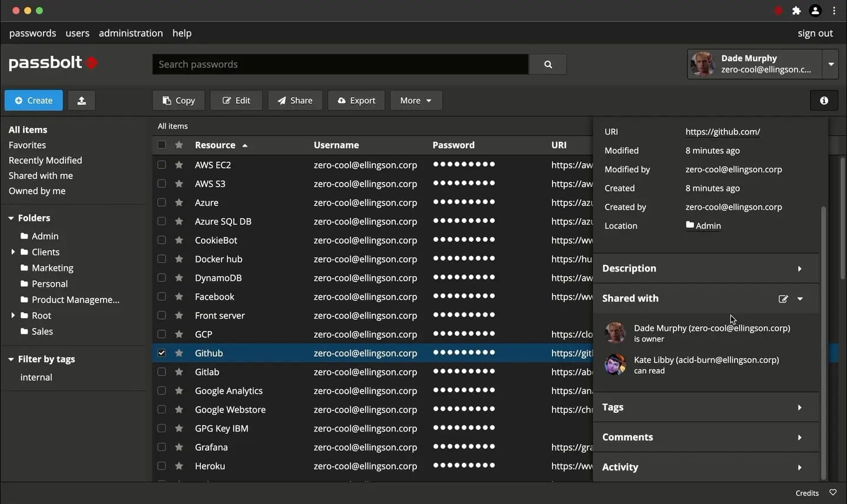Viewport: 847px width, 504px height.
Task: Click Kate Libby avatar
Action: (x=615, y=364)
